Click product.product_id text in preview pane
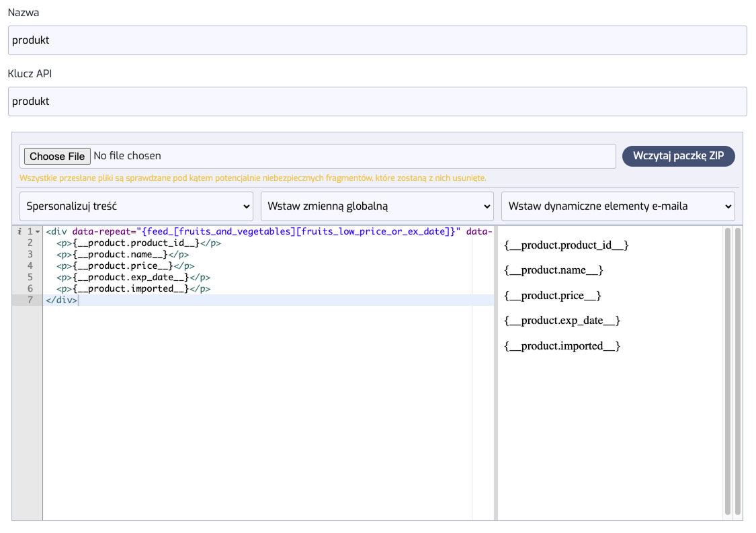Screen dimensions: 756x533 tap(565, 245)
